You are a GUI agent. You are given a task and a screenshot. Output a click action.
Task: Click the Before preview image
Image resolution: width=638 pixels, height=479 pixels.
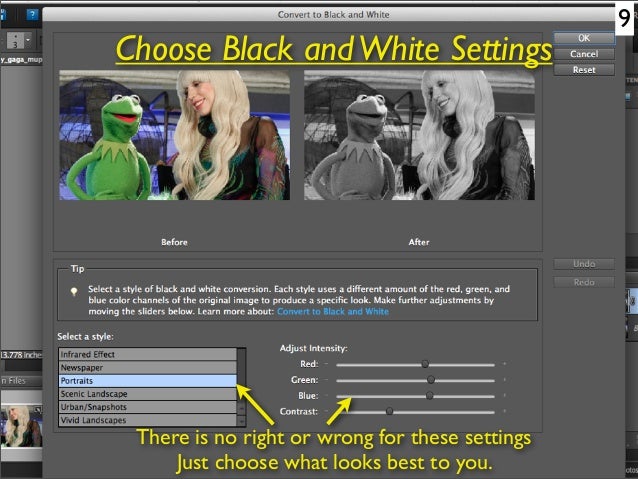(175, 135)
